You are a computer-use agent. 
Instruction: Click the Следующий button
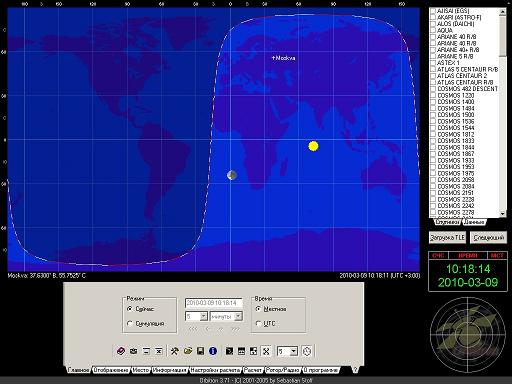point(489,238)
